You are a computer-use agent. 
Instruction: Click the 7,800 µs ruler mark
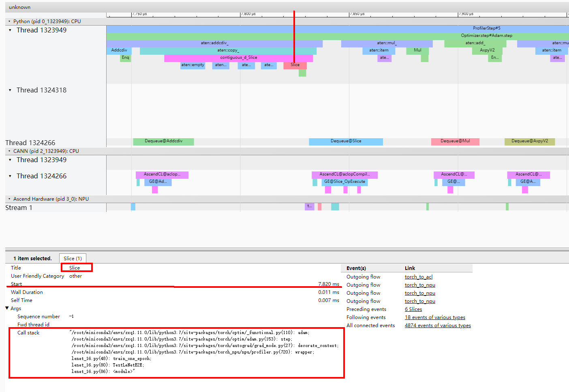249,14
